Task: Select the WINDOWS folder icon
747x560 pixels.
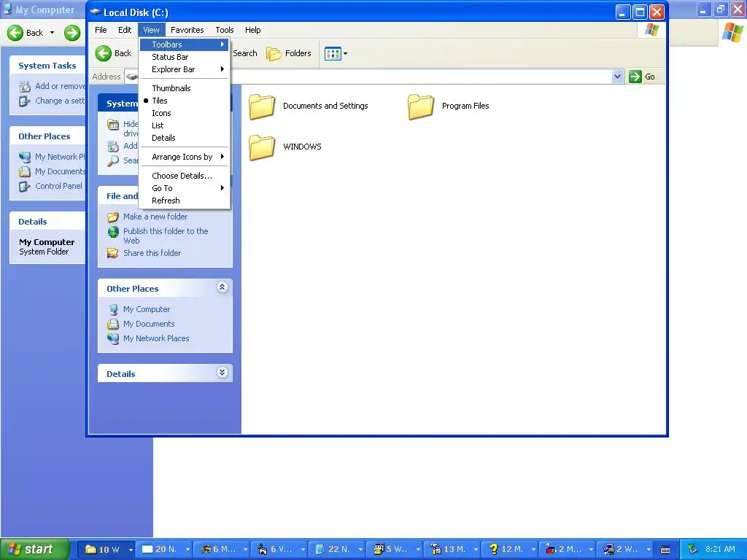Action: coord(262,147)
